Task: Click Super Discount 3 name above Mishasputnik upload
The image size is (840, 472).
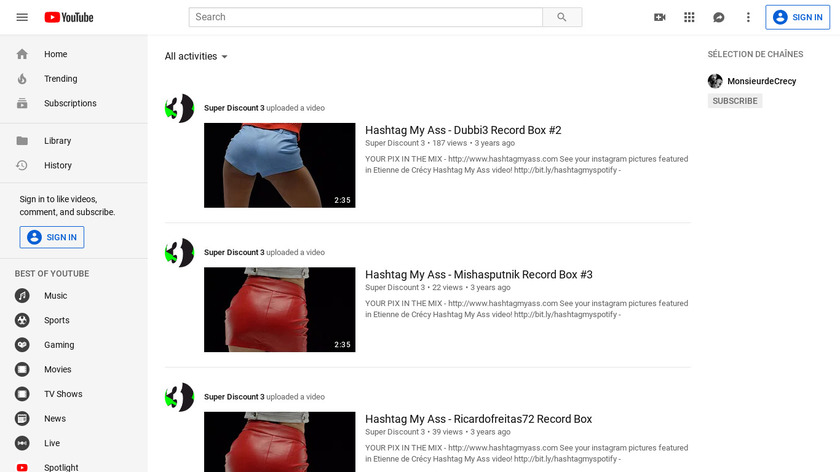Action: pos(234,252)
